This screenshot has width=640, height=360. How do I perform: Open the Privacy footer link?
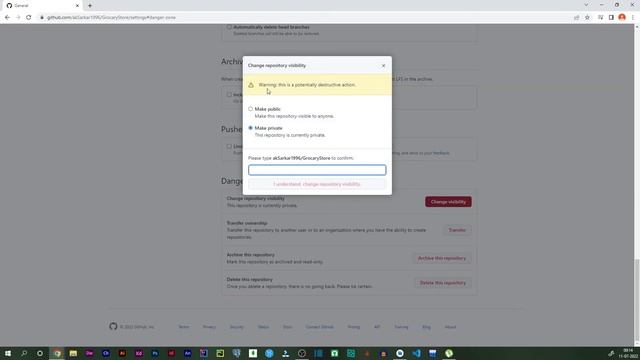click(x=209, y=327)
